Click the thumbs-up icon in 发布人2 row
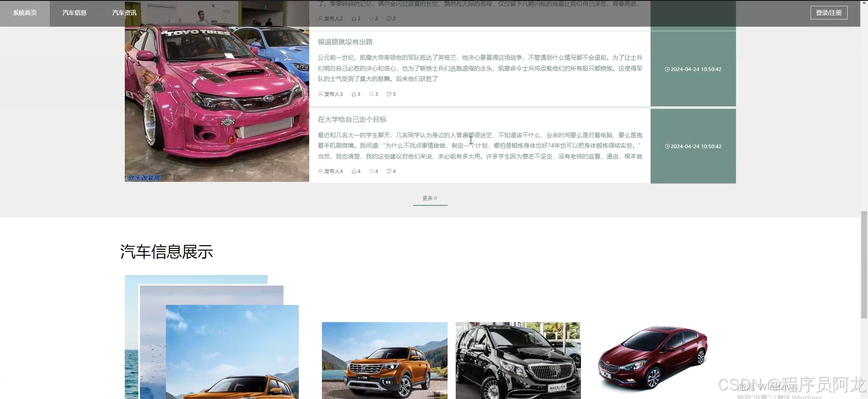This screenshot has height=399, width=868. pyautogui.click(x=354, y=19)
